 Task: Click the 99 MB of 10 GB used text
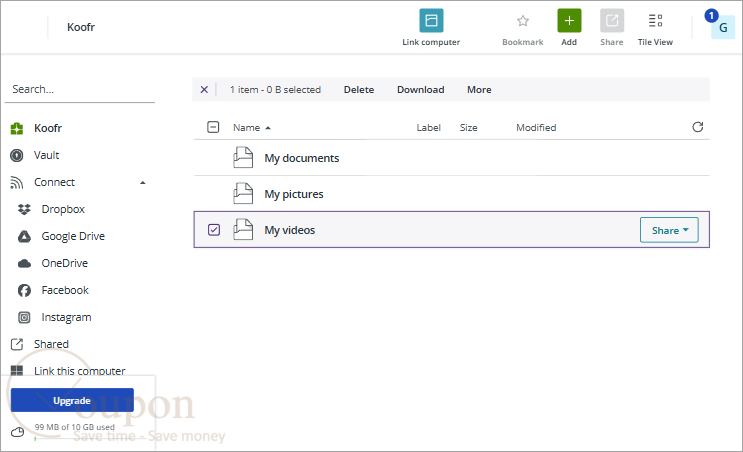(x=74, y=427)
